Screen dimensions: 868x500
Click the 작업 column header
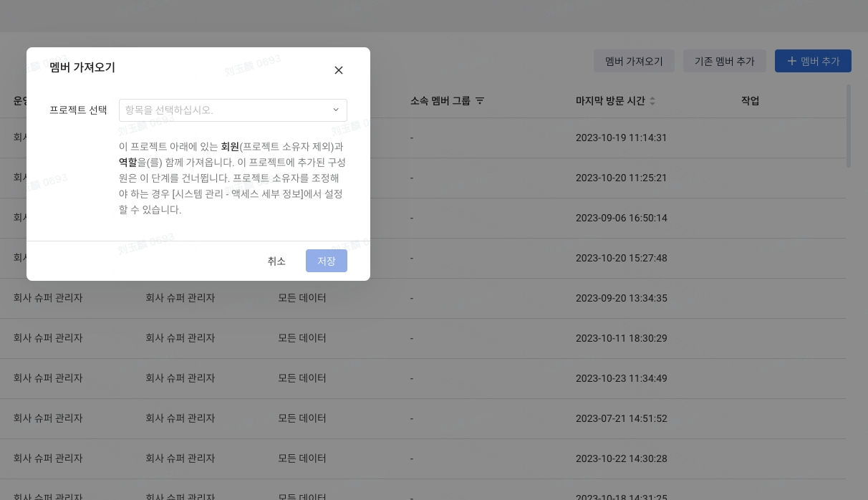point(751,101)
